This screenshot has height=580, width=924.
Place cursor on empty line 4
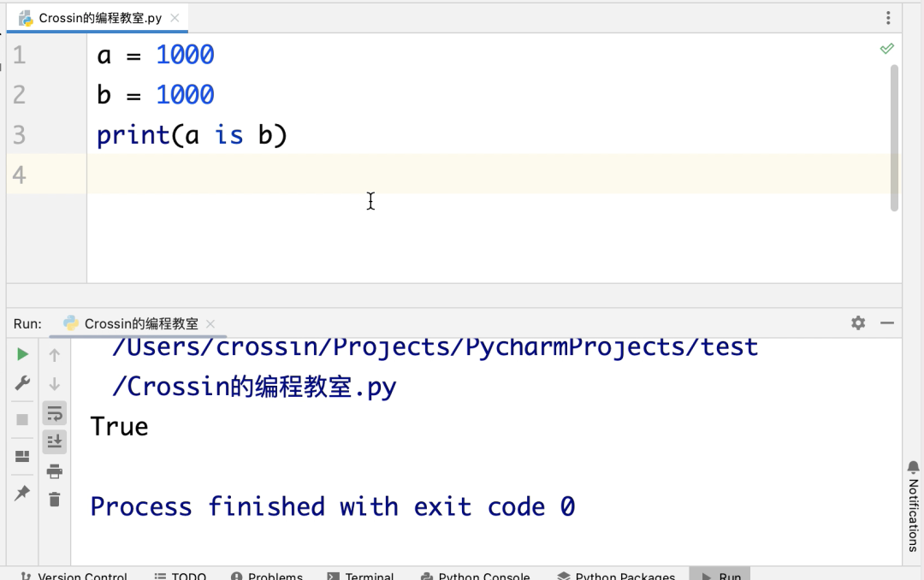point(494,175)
